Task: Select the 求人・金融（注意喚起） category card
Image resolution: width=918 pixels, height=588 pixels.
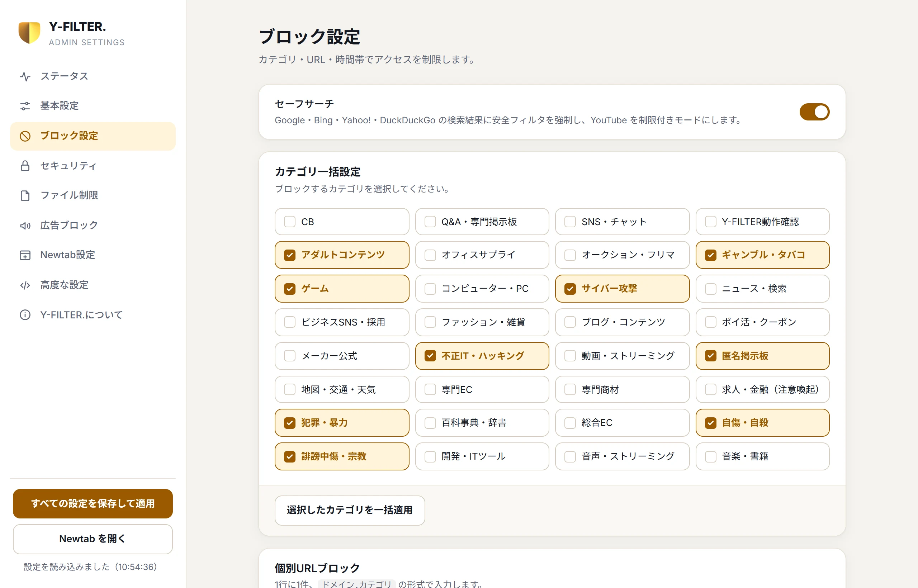Action: (763, 389)
